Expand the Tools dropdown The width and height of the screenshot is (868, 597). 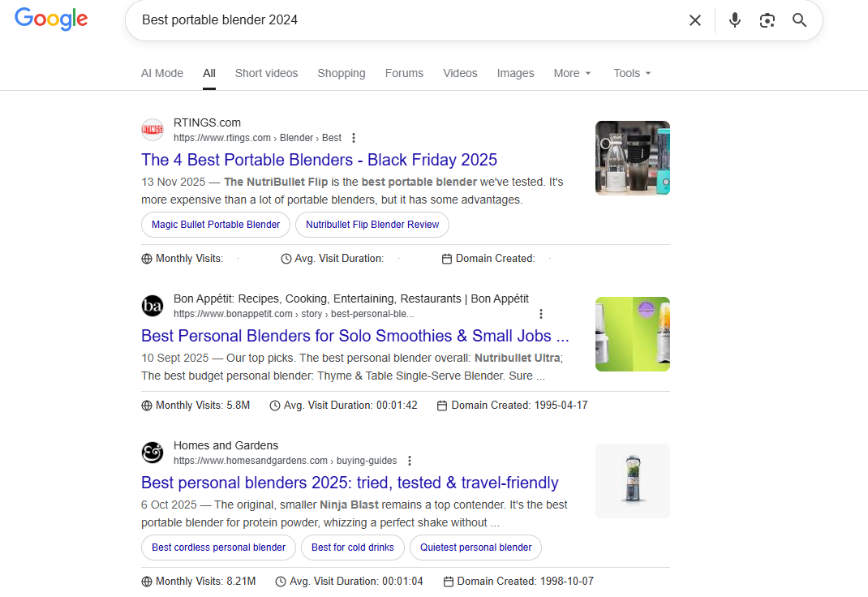tap(632, 73)
